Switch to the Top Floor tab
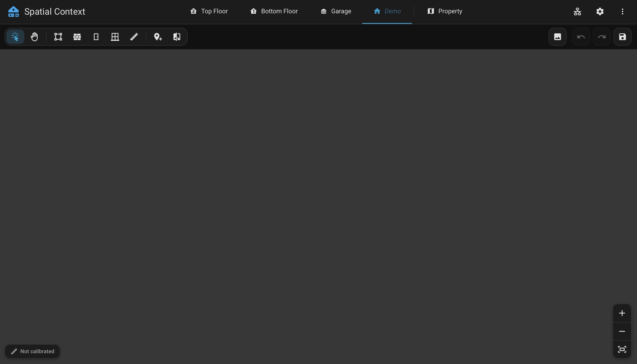 (209, 11)
